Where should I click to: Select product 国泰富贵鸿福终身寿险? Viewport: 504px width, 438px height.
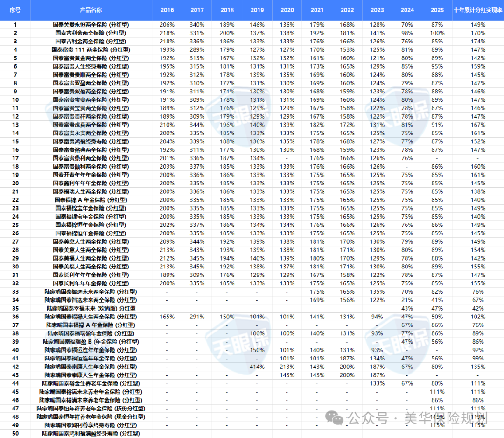91,141
